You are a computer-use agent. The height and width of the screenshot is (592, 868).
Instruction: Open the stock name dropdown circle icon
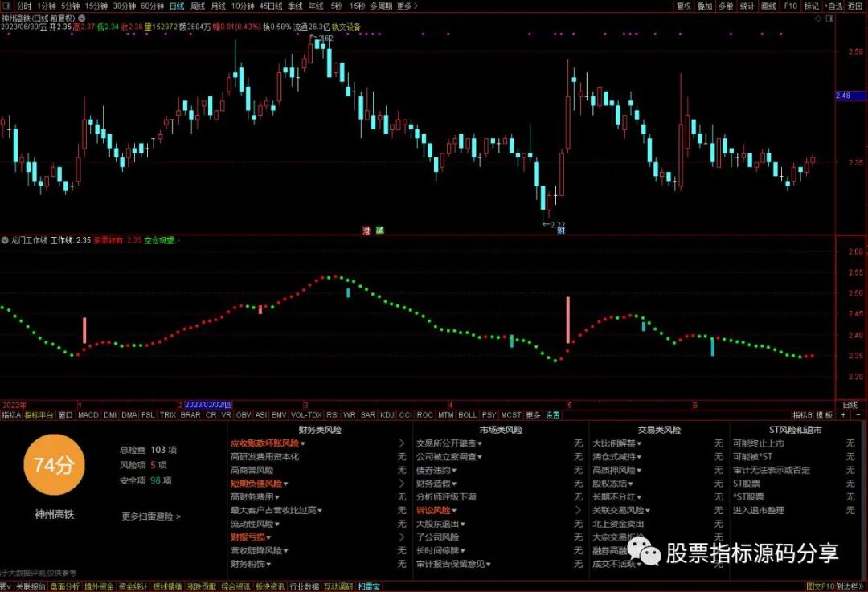click(x=82, y=18)
